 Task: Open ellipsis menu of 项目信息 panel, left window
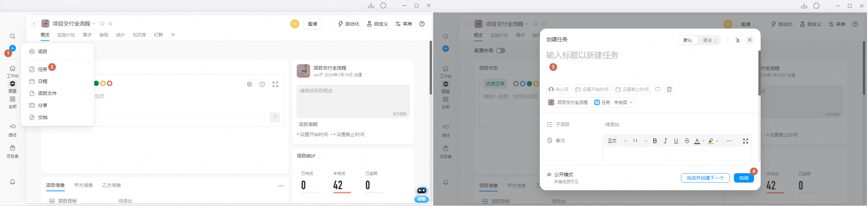click(281, 186)
